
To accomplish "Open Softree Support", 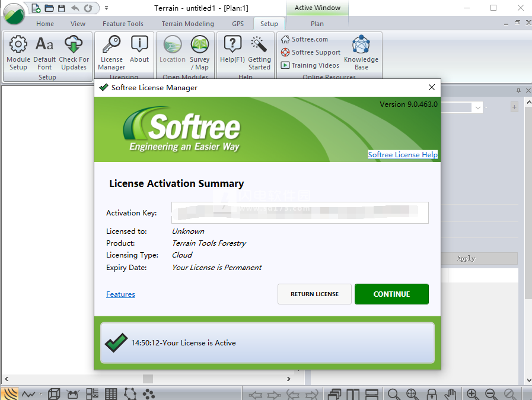I will (x=310, y=52).
